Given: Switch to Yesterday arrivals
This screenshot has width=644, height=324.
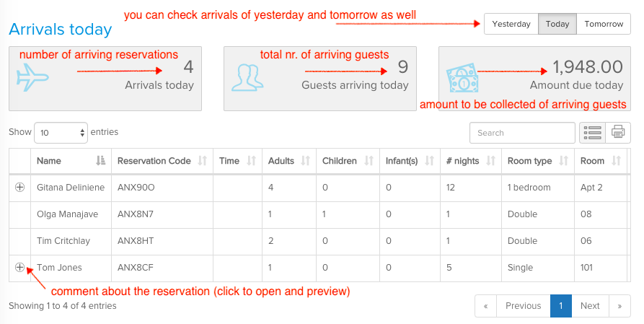Looking at the screenshot, I should (511, 24).
